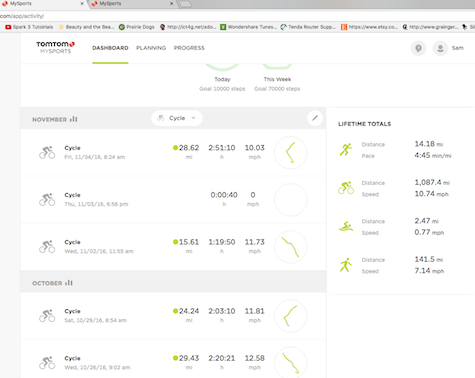475x378 pixels.
Task: Click cycle icon of 11/04/16 activity
Action: click(x=47, y=152)
